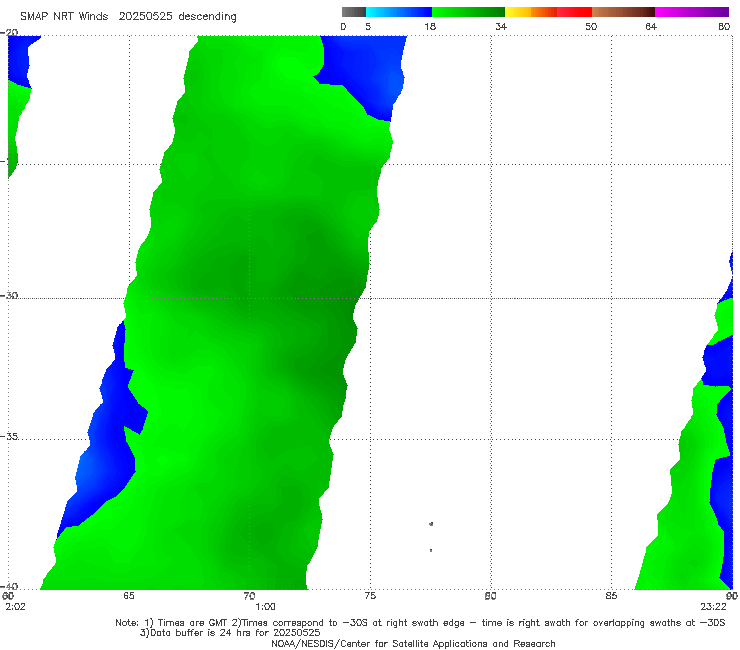Viewport: 740px width, 650px height.
Task: Click the "NOAA/NESDIS/Center for Satellite Applications" credit
Action: (x=413, y=644)
